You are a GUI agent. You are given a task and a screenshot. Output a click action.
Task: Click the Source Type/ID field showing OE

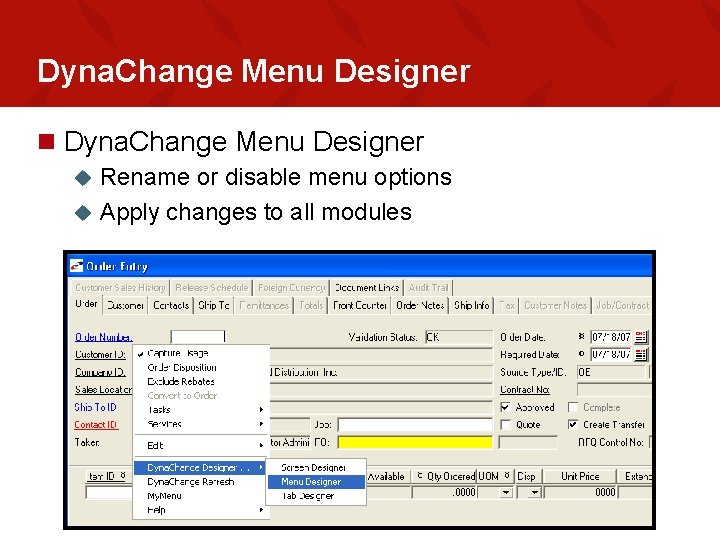pos(611,372)
